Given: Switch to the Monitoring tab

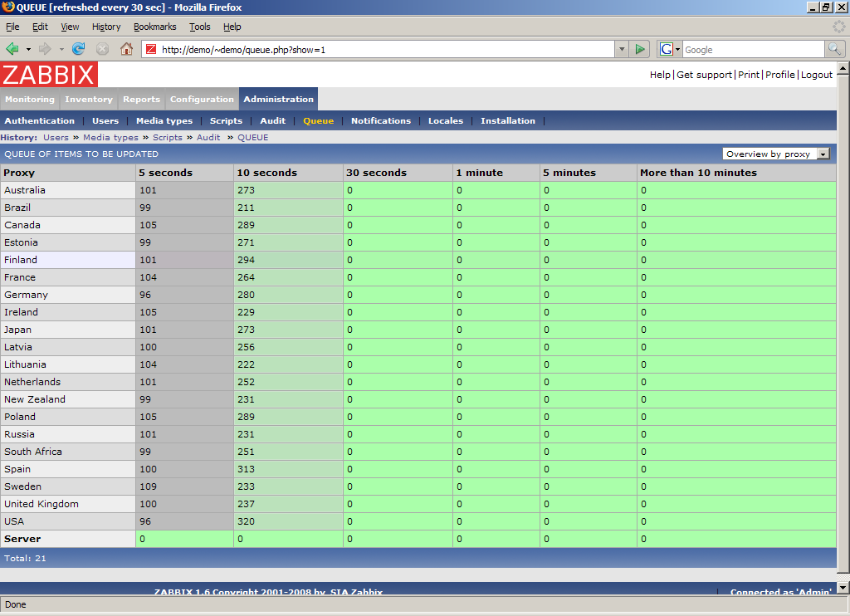Looking at the screenshot, I should [x=30, y=100].
